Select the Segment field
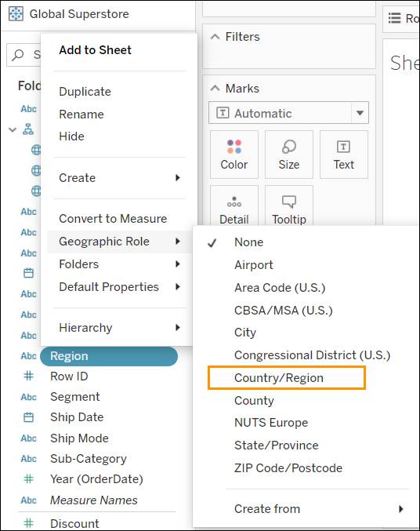This screenshot has width=420, height=531. [x=74, y=397]
